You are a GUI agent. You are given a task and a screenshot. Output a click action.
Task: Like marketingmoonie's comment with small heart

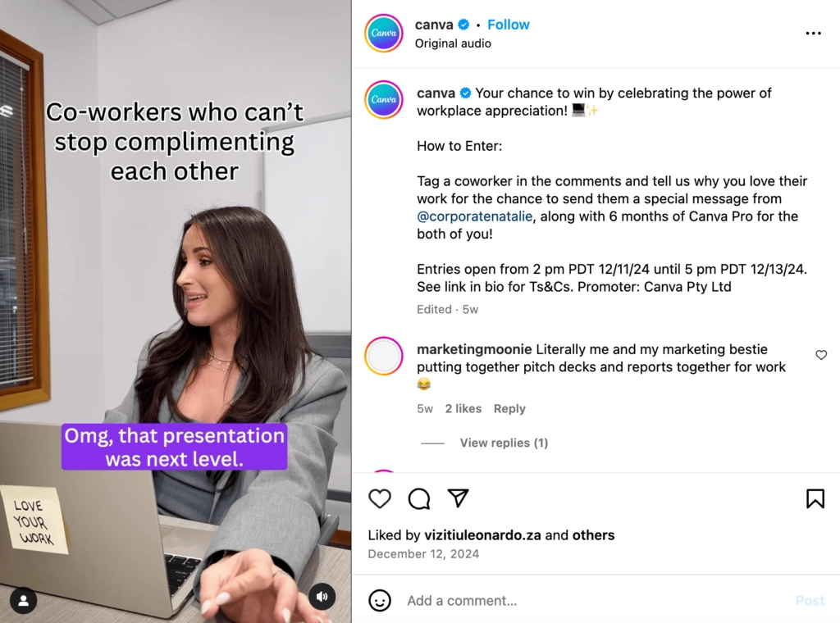click(x=821, y=355)
